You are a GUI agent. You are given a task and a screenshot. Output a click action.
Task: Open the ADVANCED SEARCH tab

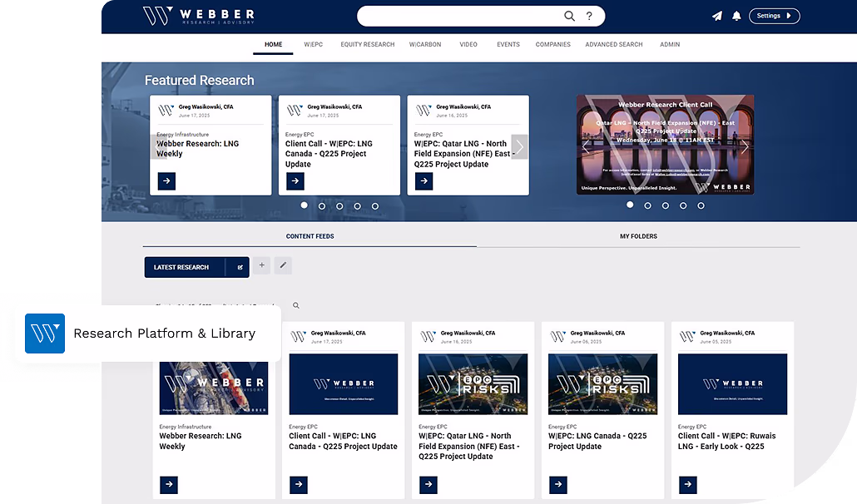coord(614,45)
